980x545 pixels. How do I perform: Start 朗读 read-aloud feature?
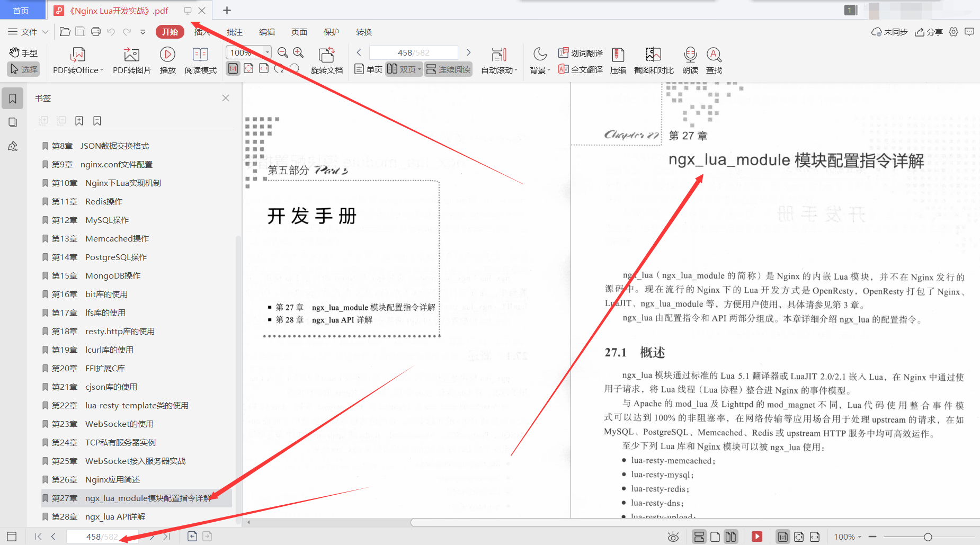tap(690, 60)
